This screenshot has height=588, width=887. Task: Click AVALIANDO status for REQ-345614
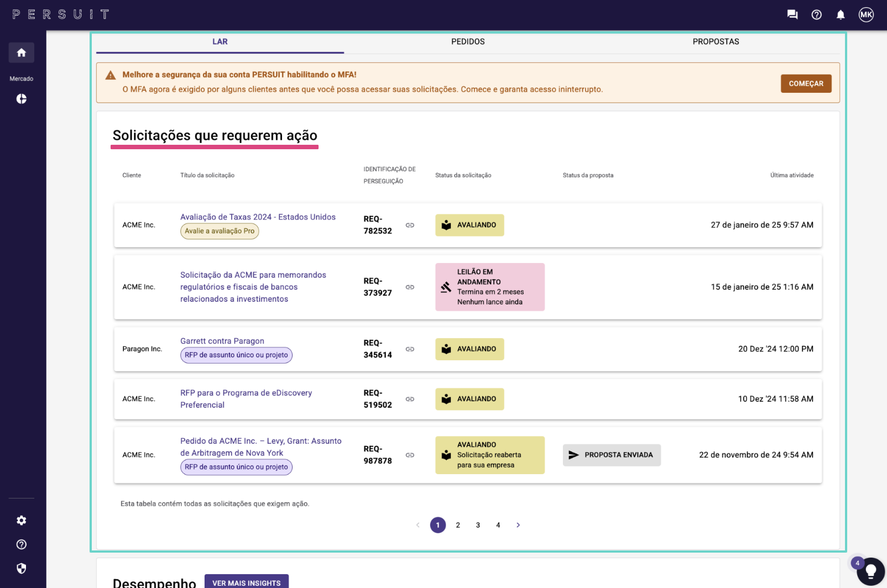tap(469, 349)
